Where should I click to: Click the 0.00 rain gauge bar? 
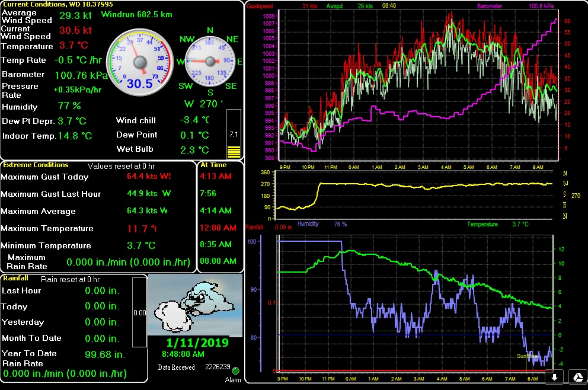tap(139, 312)
